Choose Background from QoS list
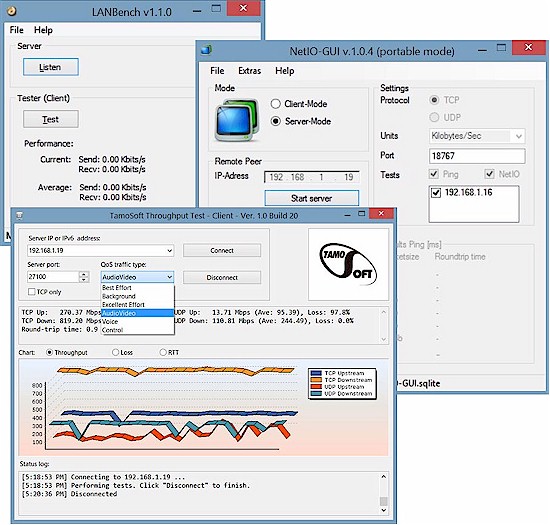 tap(137, 296)
